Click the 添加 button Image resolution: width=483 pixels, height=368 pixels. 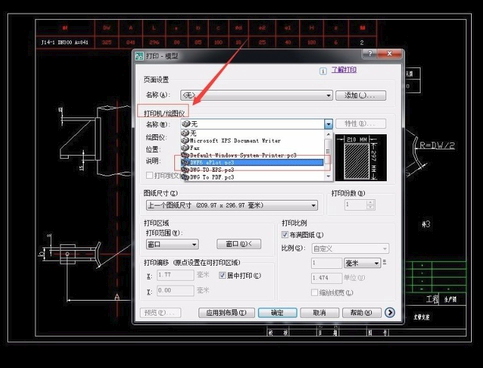pyautogui.click(x=361, y=95)
